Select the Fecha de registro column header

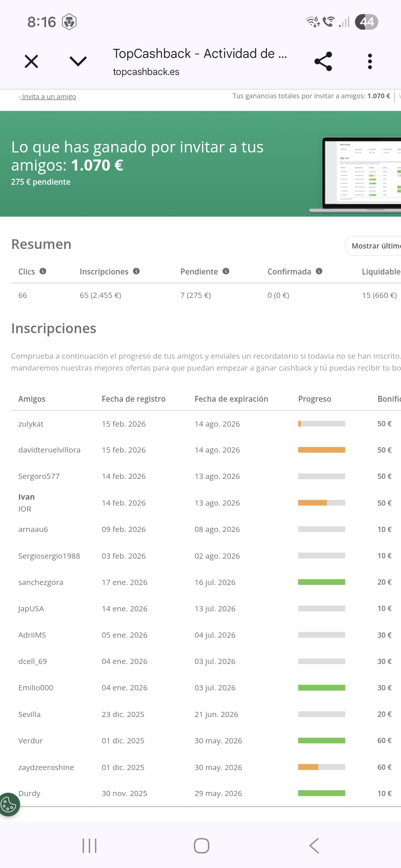pos(134,399)
